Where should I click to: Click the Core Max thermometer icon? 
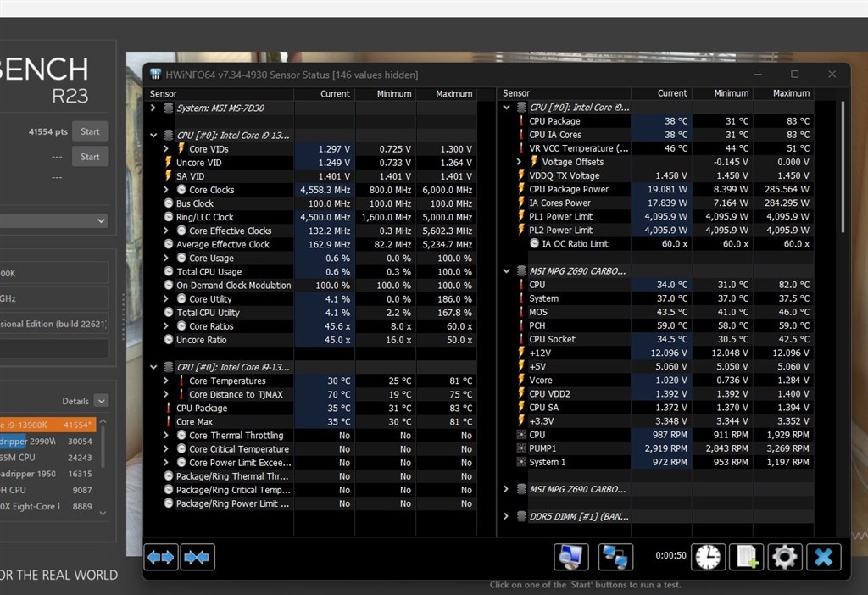click(x=169, y=421)
